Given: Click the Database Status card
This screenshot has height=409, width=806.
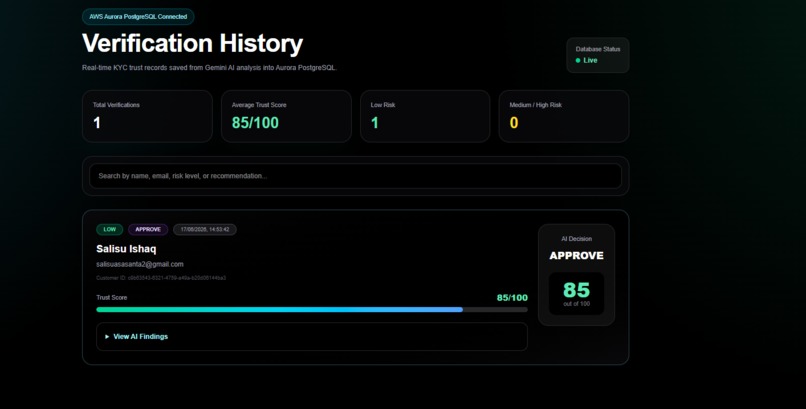Looking at the screenshot, I should coord(597,55).
